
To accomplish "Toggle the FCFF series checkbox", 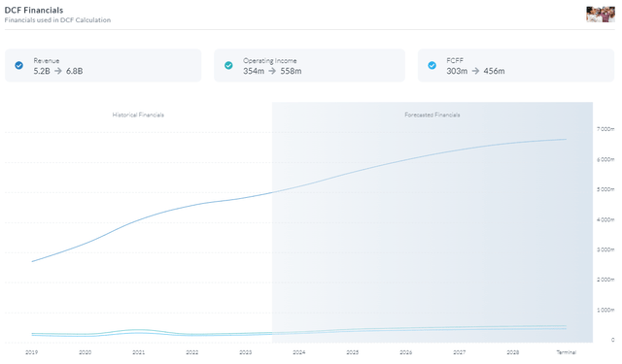I will [x=432, y=65].
